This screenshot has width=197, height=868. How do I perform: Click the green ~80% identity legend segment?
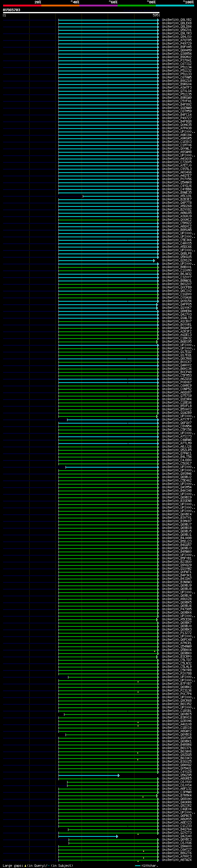[136, 6]
